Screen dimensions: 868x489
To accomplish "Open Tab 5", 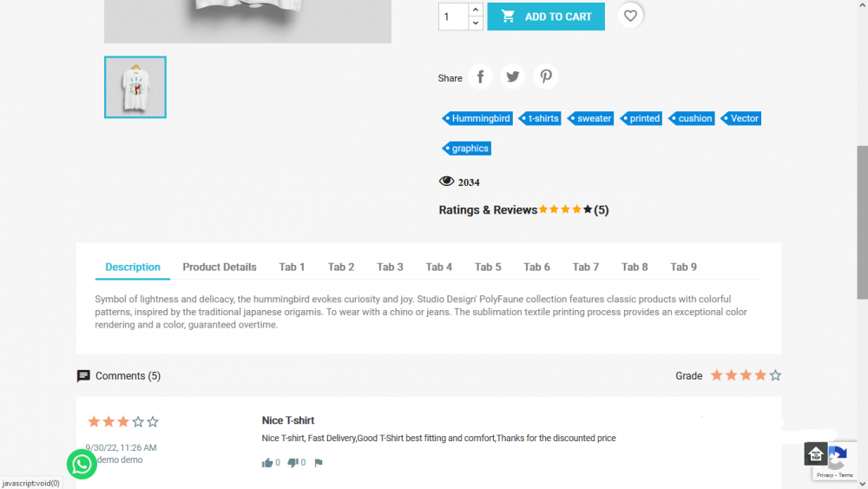I will tap(488, 267).
